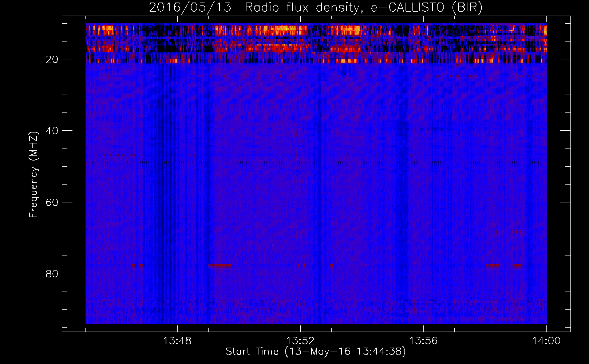Viewport: 589px width, 364px height.
Task: Click the '14:00' time tick label
Action: (546, 341)
